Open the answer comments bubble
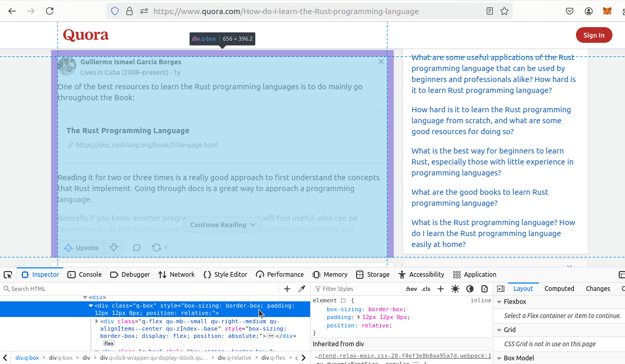This screenshot has height=364, width=625. (x=137, y=248)
